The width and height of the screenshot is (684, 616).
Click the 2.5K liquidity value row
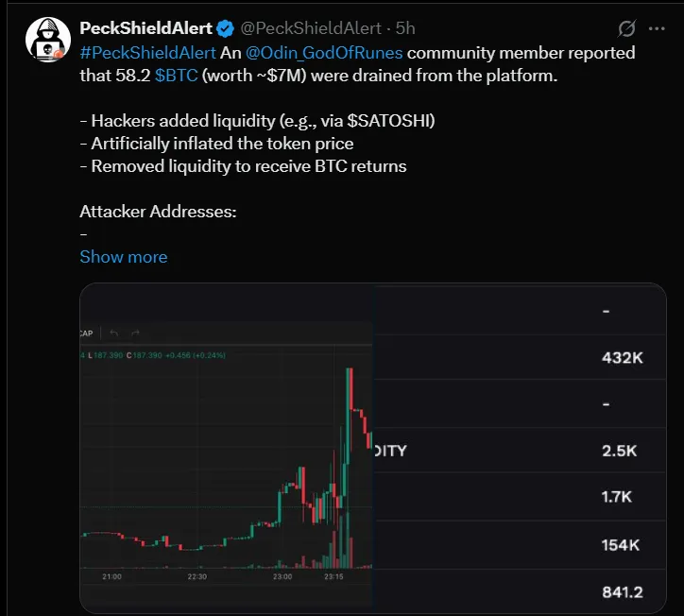coord(620,451)
